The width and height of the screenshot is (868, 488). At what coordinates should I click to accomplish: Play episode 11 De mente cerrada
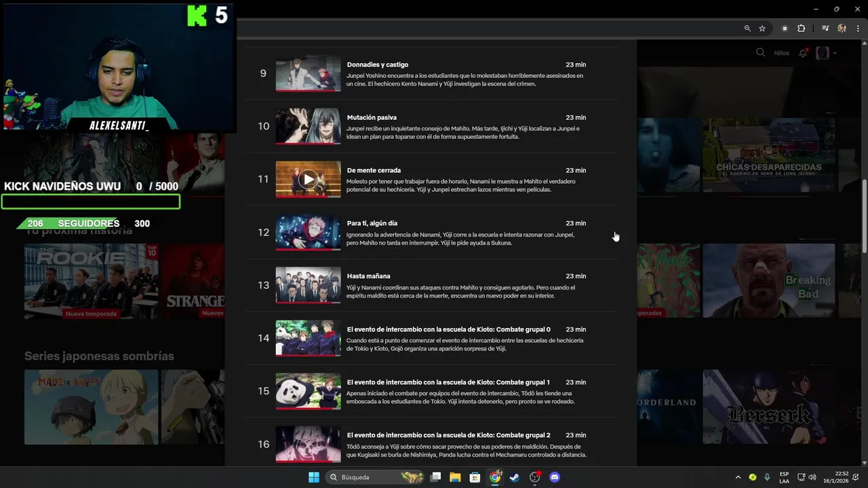click(308, 179)
